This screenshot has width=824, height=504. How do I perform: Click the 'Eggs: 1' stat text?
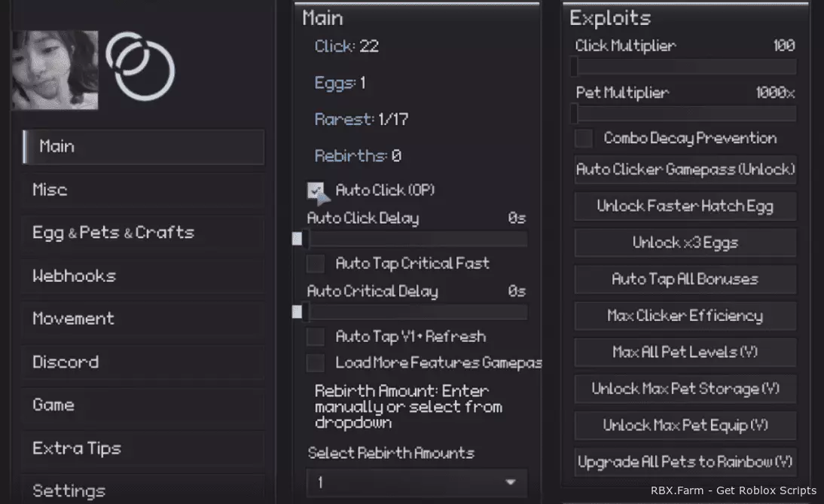tap(340, 83)
